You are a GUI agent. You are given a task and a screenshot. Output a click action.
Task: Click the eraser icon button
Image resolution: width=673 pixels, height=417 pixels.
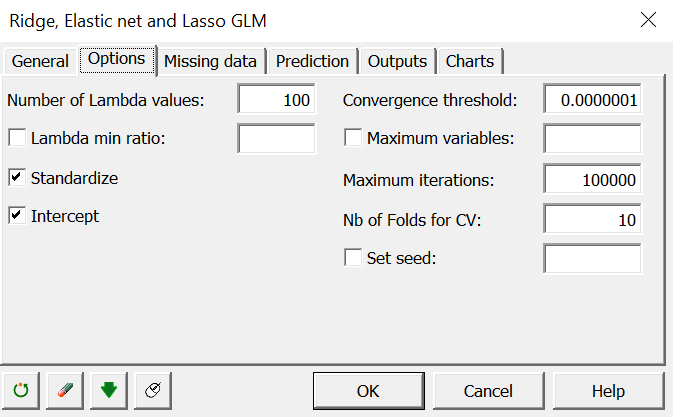[x=65, y=391]
